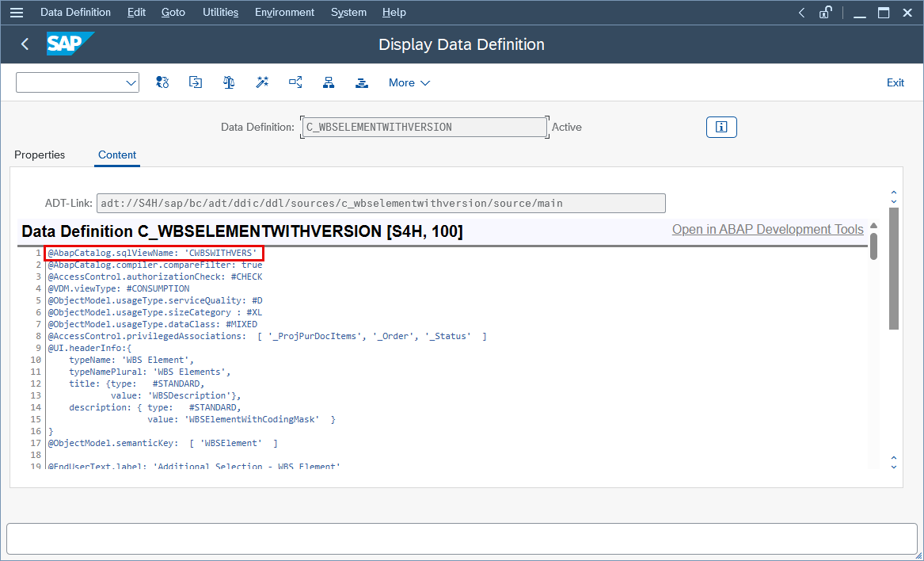Click the hierarchy display icon

click(x=329, y=82)
